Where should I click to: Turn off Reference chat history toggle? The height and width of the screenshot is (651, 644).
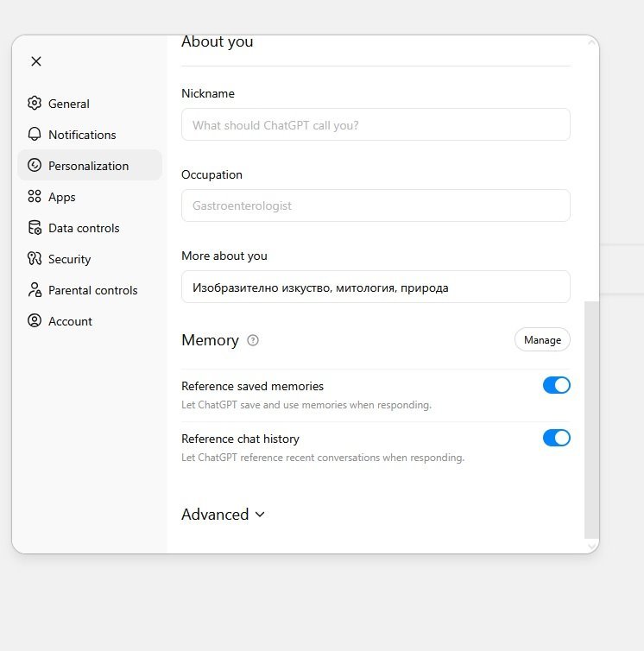click(x=556, y=438)
